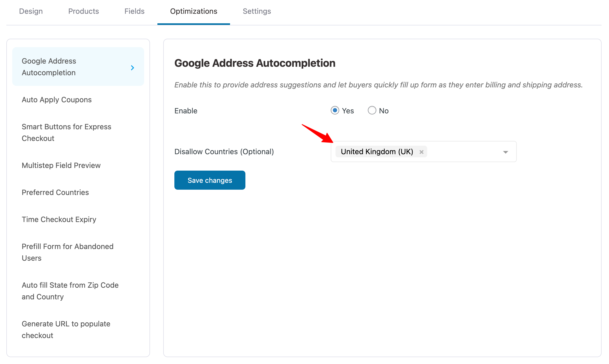
Task: Remove the United Kingdom (UK) tag
Action: (x=422, y=152)
